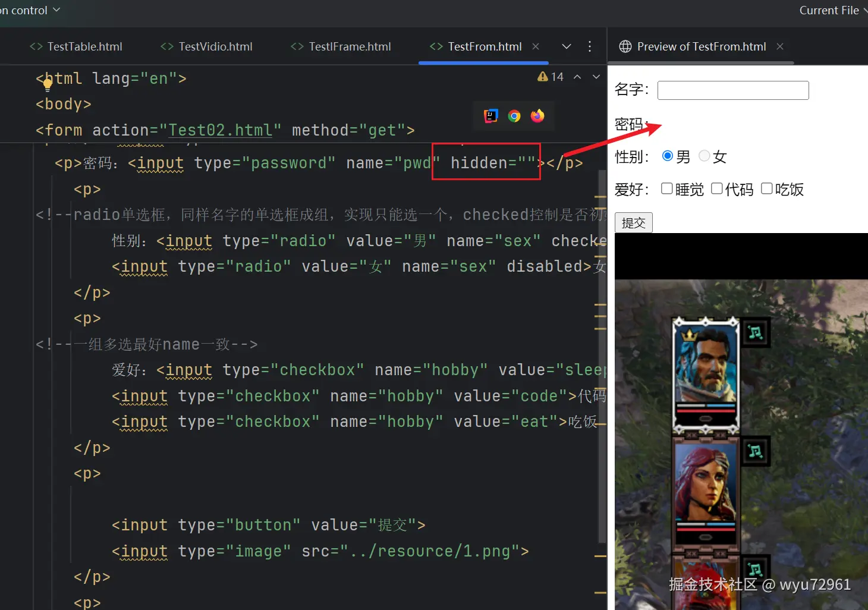Viewport: 868px width, 610px height.
Task: Click the disabled attribute on 女 radio input
Action: click(x=545, y=266)
